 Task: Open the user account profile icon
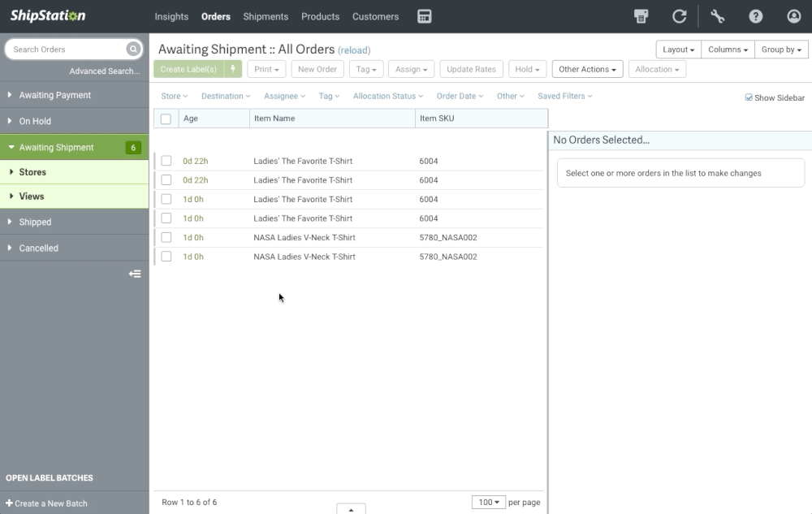pyautogui.click(x=793, y=16)
